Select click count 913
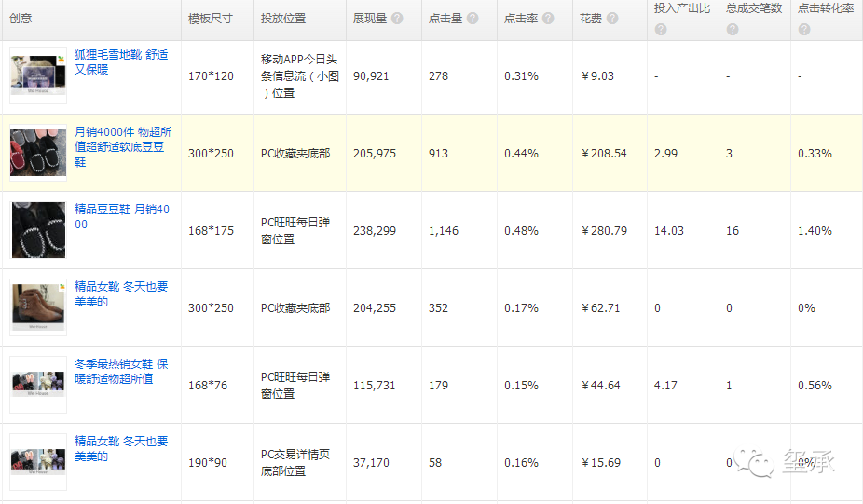Image resolution: width=863 pixels, height=504 pixels. point(438,154)
